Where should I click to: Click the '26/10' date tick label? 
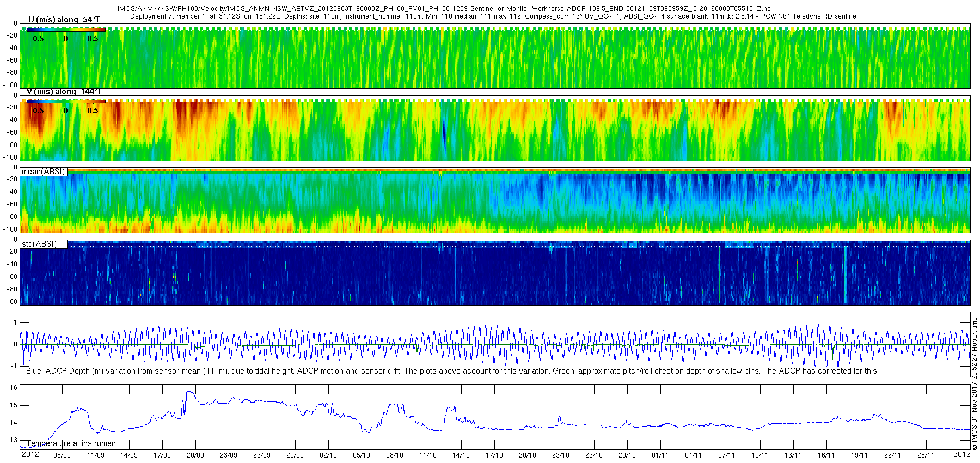pyautogui.click(x=594, y=455)
